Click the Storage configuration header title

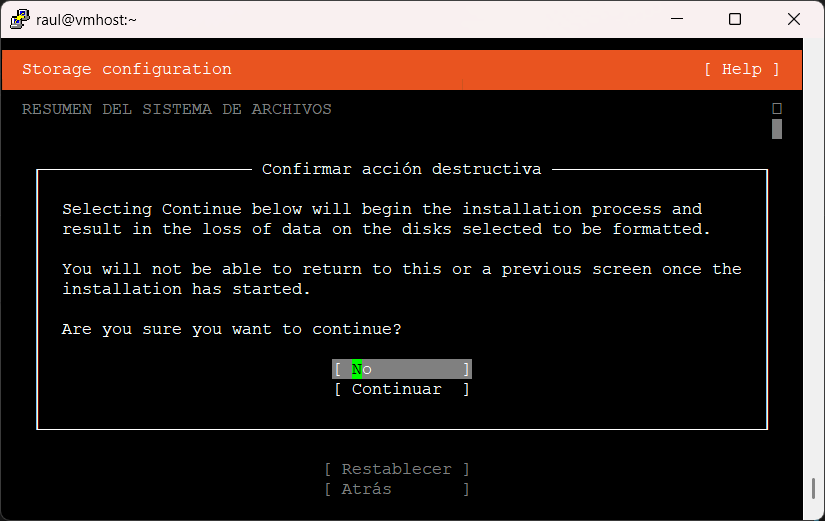127,69
